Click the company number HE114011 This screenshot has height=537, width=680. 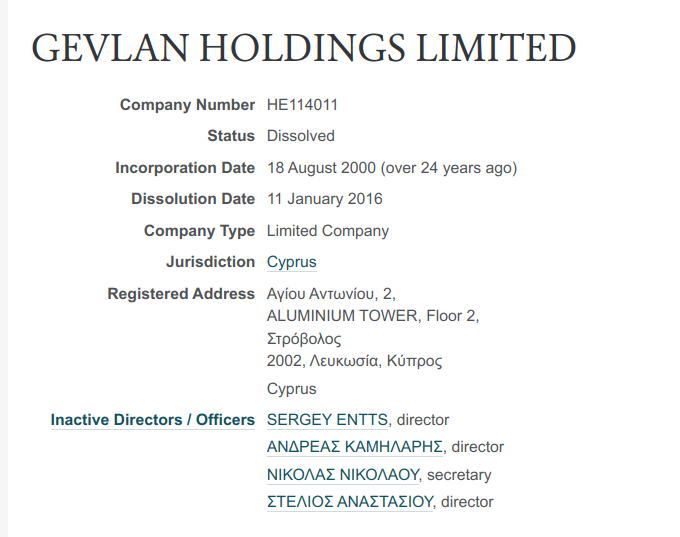(x=302, y=105)
